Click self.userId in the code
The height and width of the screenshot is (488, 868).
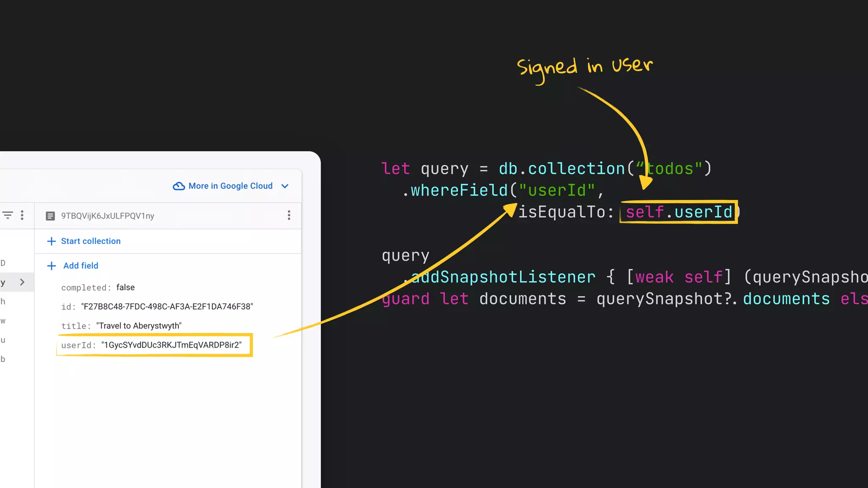pos(679,212)
